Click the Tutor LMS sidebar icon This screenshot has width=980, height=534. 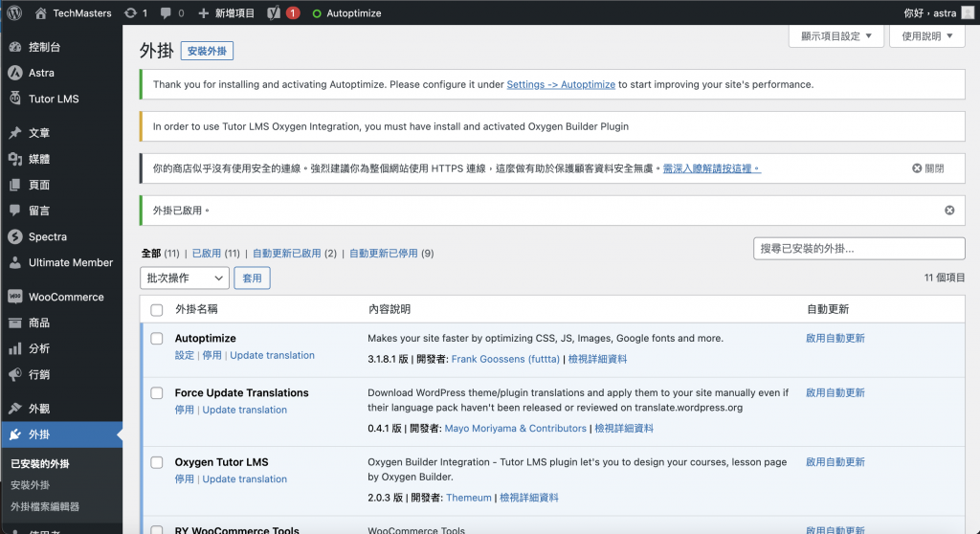(15, 99)
